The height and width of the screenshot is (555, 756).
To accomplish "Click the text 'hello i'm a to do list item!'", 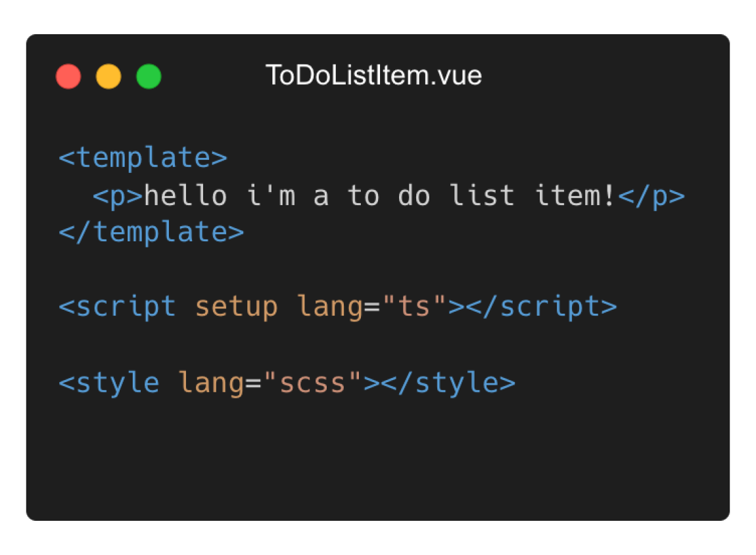I will [x=380, y=195].
